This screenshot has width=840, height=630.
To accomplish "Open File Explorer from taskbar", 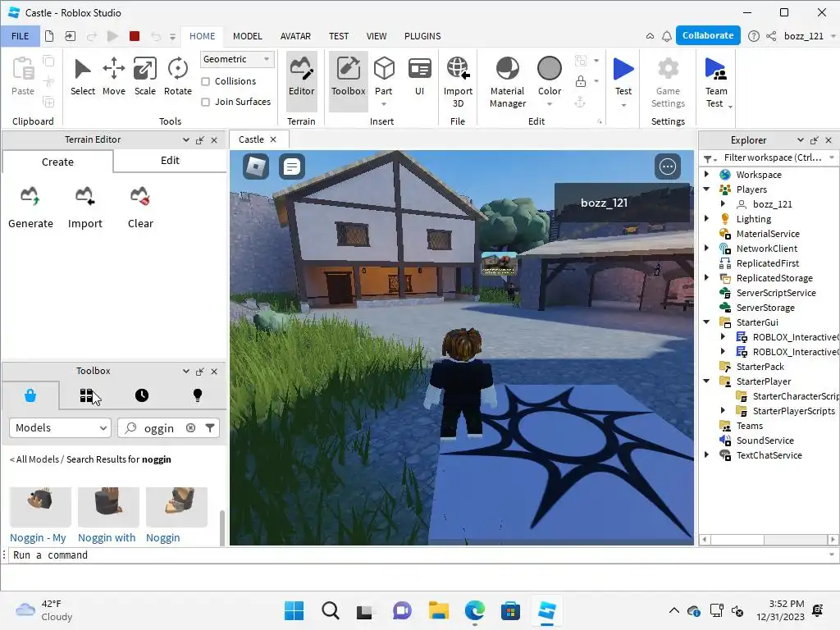I will 438,610.
